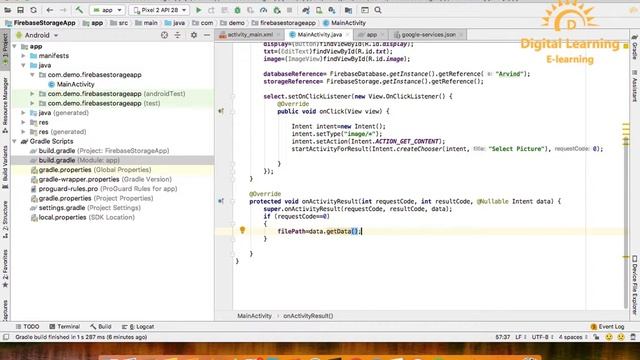Run the app with the green play icon
This screenshot has height=360, width=640.
coord(198,10)
